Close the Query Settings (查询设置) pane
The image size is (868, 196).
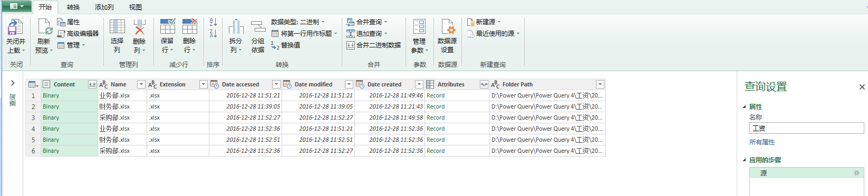click(x=862, y=87)
